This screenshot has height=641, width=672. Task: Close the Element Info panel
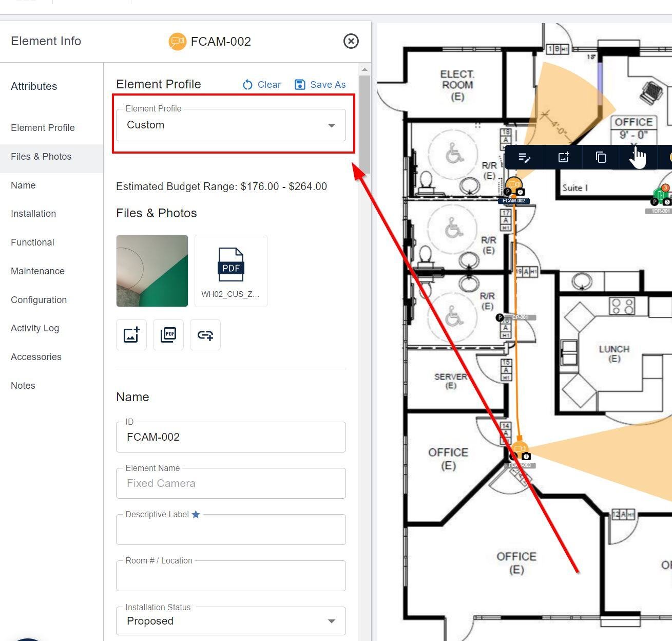pos(351,41)
